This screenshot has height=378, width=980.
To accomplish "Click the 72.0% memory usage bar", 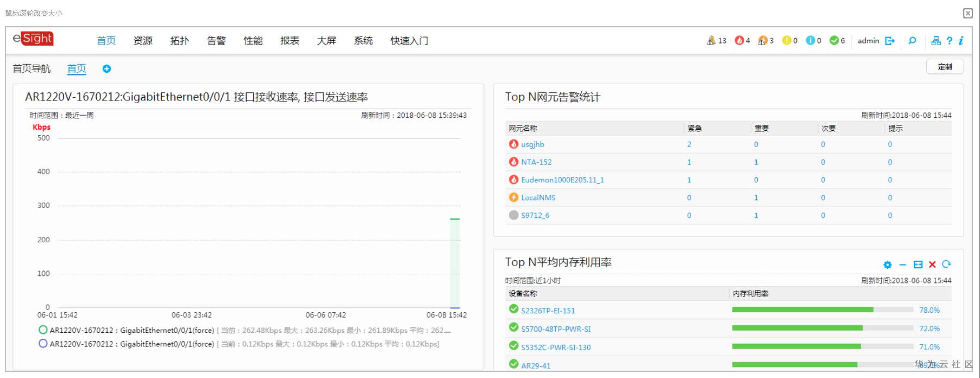I will coord(822,328).
